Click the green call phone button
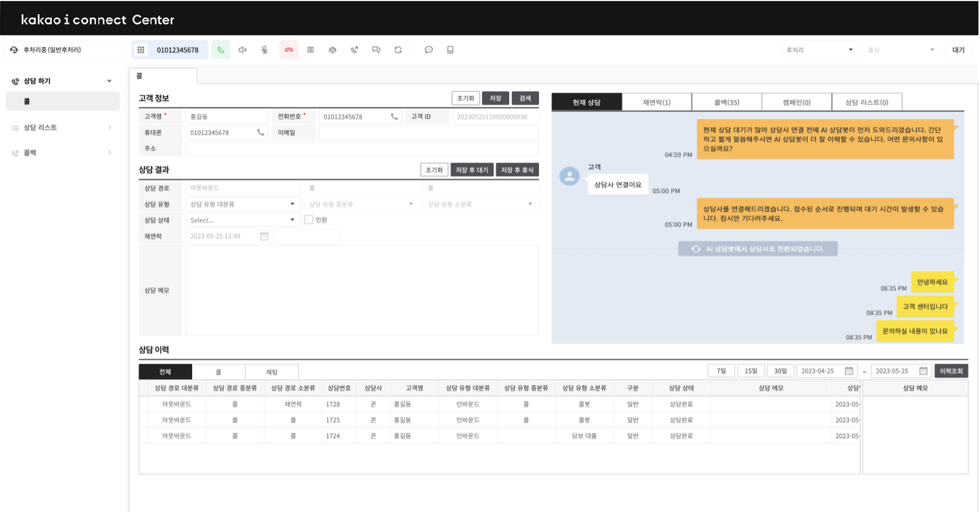Screen dimensions: 980x512 tap(221, 50)
